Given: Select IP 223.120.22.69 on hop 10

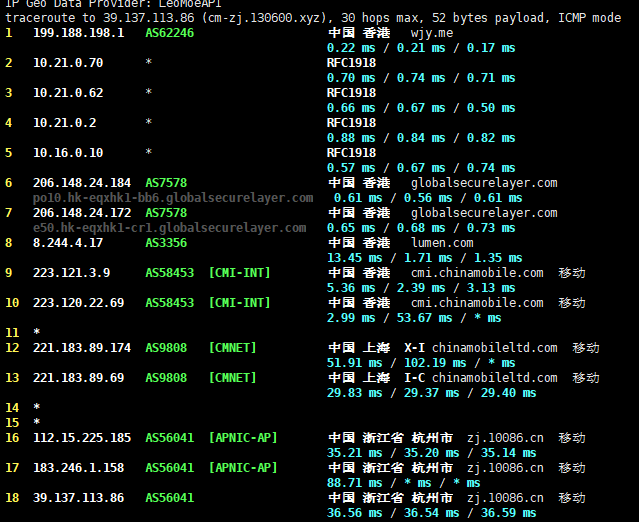Looking at the screenshot, I should pos(79,303).
